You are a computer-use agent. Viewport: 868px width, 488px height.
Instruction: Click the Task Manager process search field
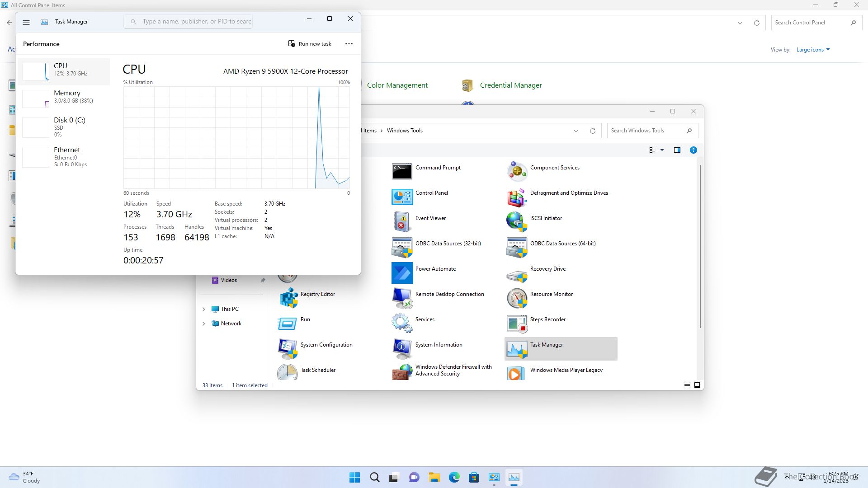tap(188, 22)
